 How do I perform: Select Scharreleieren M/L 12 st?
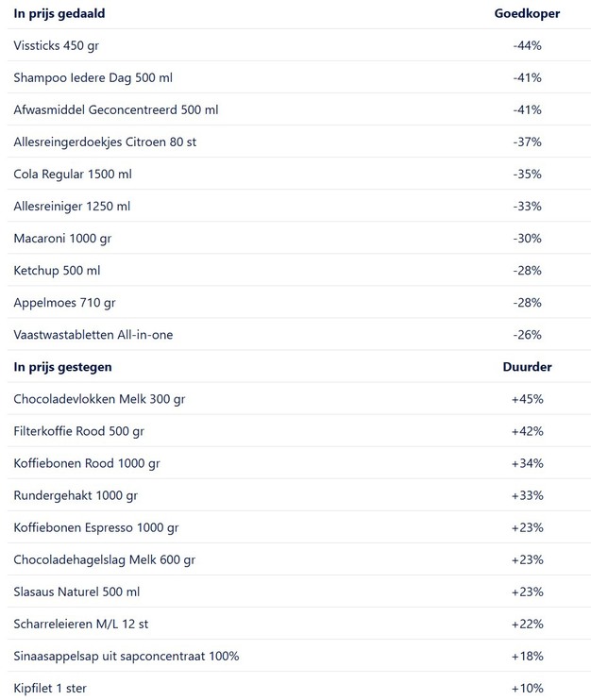tap(85, 623)
